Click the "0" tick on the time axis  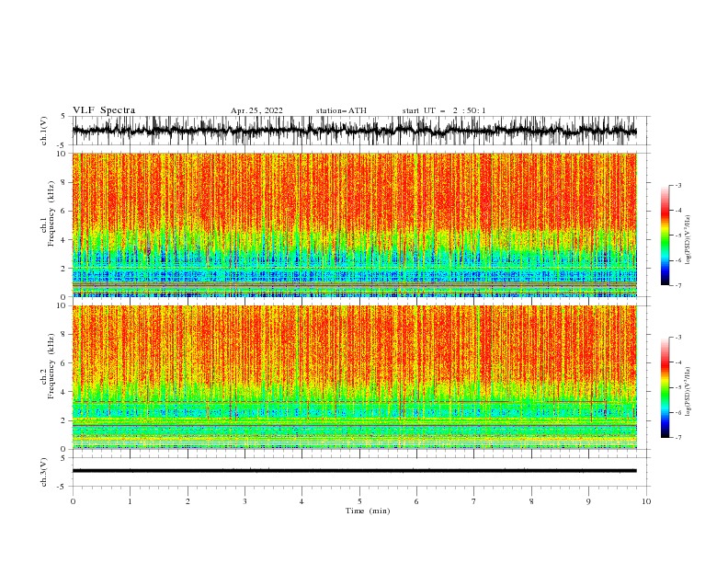tap(73, 501)
